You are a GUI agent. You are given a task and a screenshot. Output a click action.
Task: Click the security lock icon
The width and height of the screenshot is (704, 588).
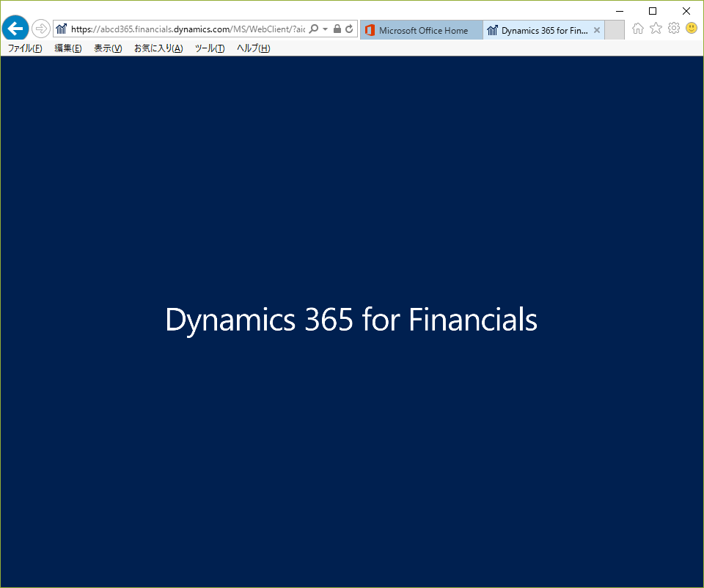point(337,29)
